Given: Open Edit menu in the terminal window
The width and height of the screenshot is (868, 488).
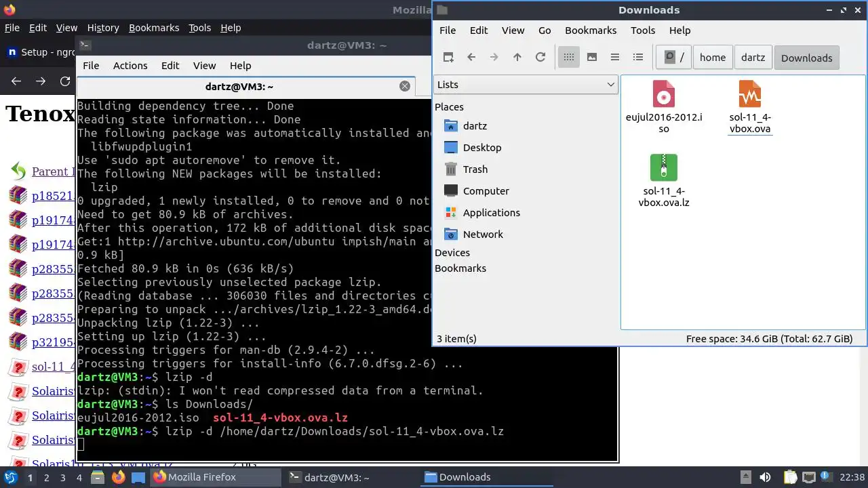Looking at the screenshot, I should point(170,66).
